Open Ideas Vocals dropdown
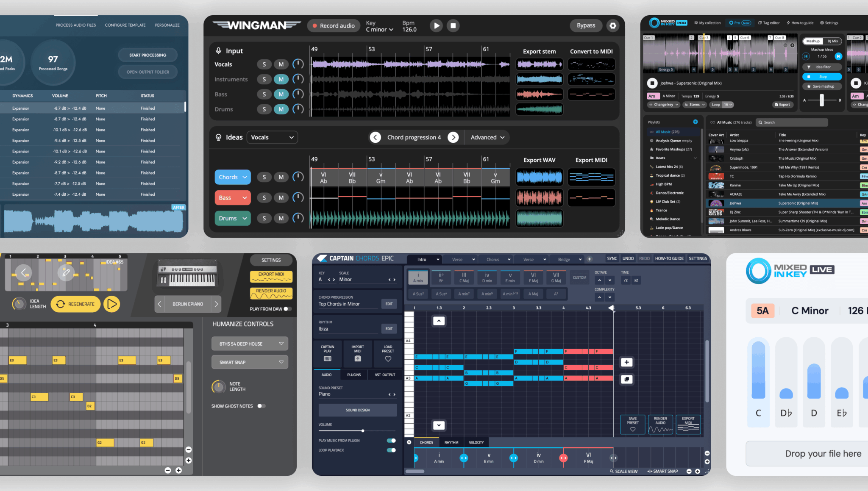The image size is (868, 491). tap(272, 137)
